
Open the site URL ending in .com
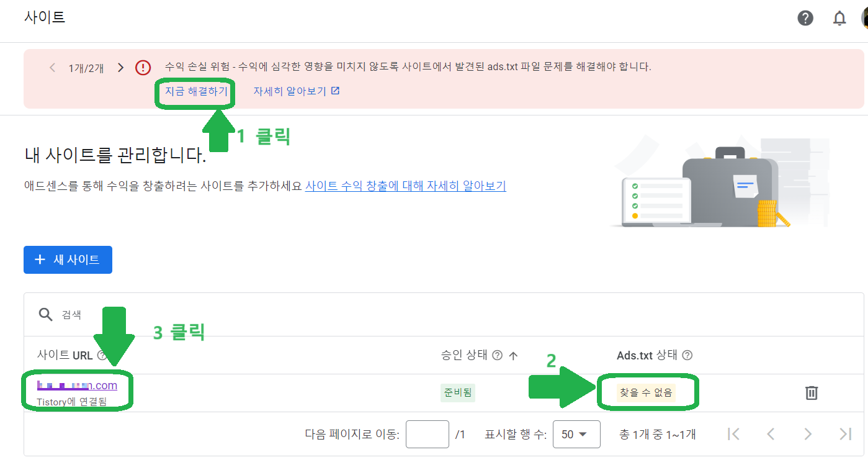[x=77, y=386]
